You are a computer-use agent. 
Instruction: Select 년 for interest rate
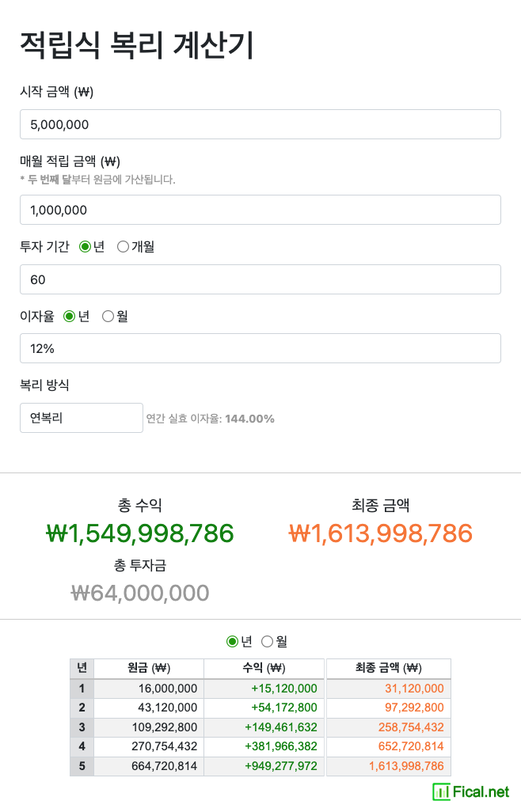(x=69, y=317)
